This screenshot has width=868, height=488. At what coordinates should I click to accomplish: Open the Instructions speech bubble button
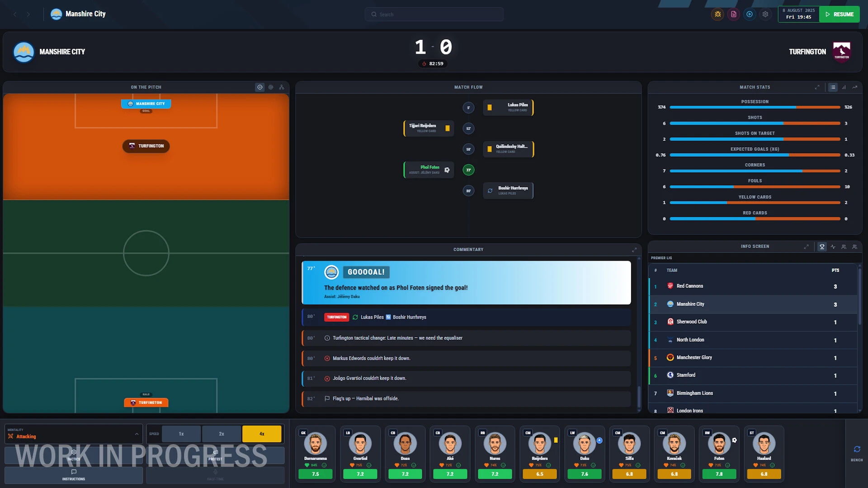point(74,475)
